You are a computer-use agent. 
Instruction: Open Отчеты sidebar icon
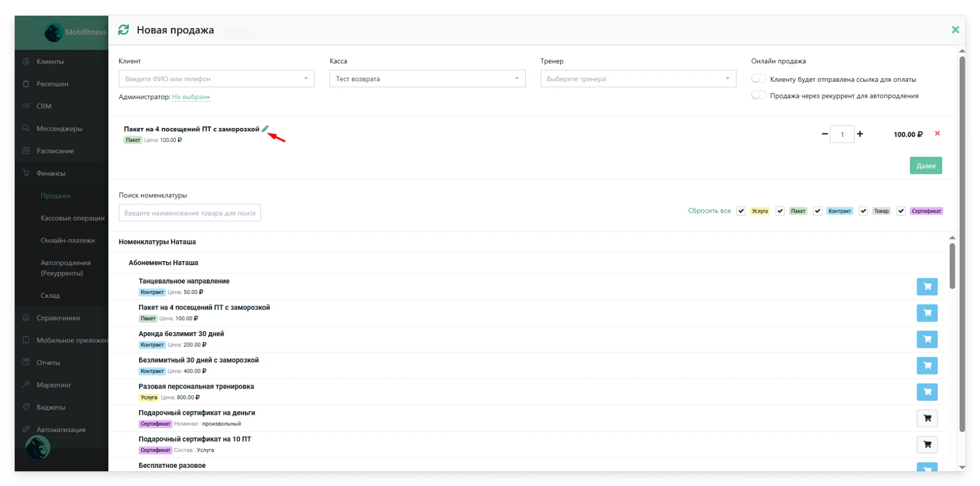(x=26, y=362)
